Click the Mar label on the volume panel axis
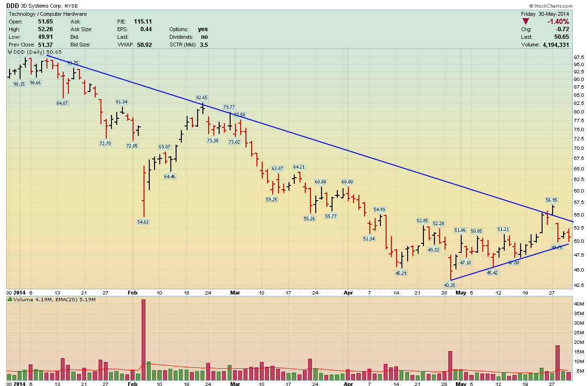This screenshot has height=386, width=588. click(x=234, y=384)
